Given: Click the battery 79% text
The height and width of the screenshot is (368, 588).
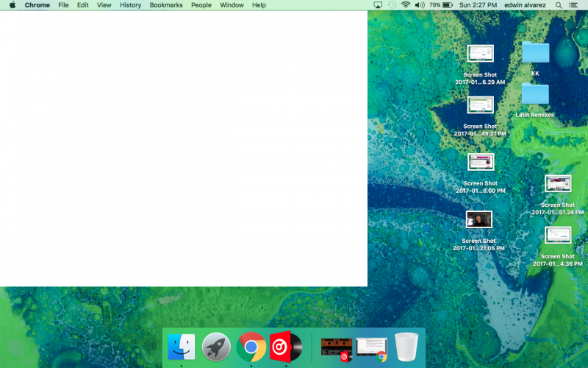Looking at the screenshot, I should 435,5.
